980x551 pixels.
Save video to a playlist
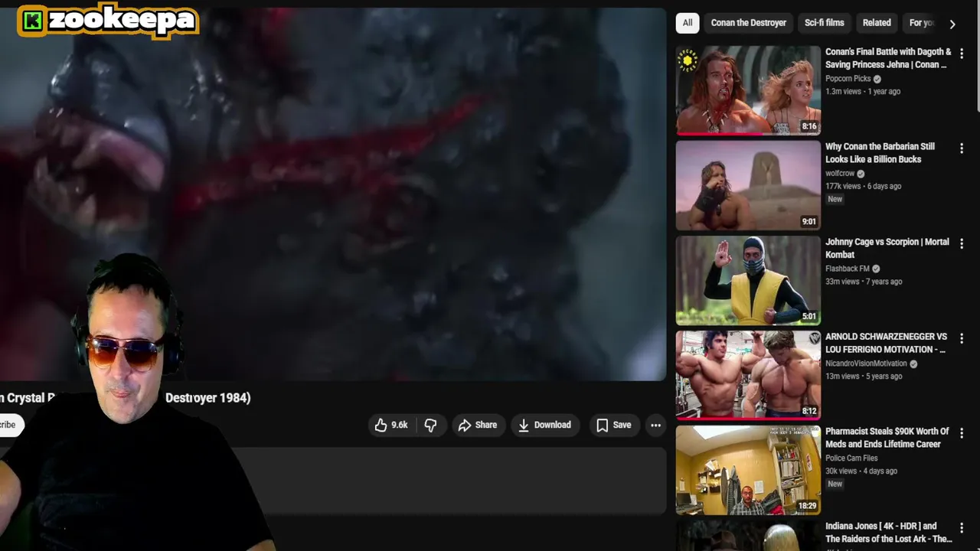point(614,425)
